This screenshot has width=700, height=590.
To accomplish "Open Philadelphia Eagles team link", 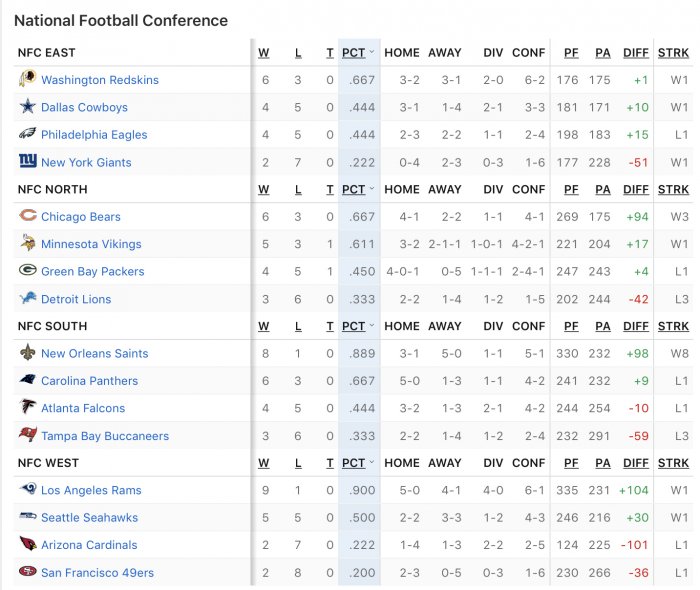I will coord(94,135).
